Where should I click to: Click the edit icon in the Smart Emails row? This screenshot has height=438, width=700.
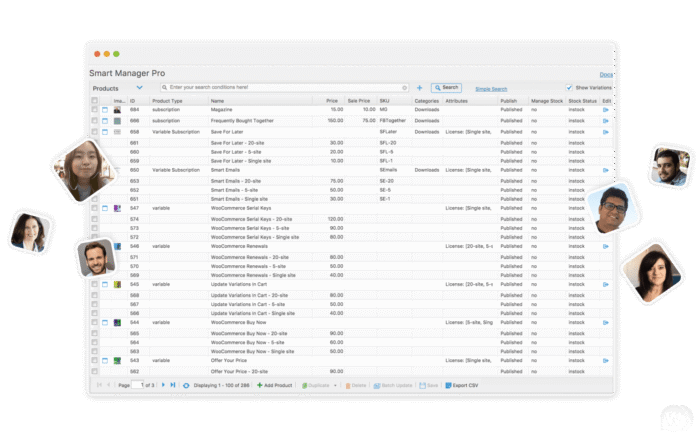606,171
